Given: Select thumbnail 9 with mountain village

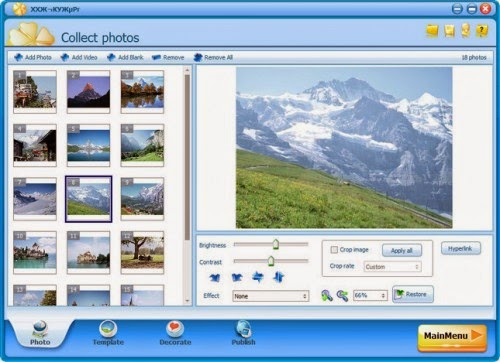Looking at the screenshot, I should click(x=142, y=199).
